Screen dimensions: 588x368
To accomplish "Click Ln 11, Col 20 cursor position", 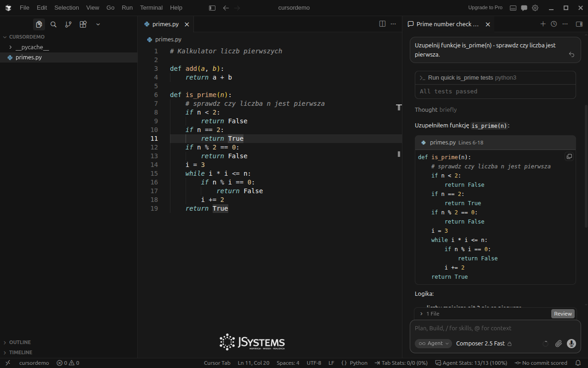I will [254, 363].
